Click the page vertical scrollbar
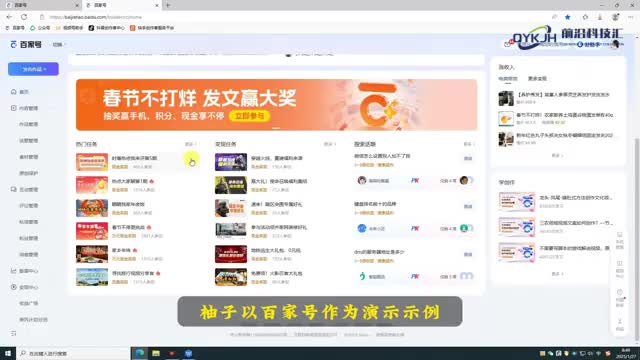The width and height of the screenshot is (640, 360). [637, 239]
